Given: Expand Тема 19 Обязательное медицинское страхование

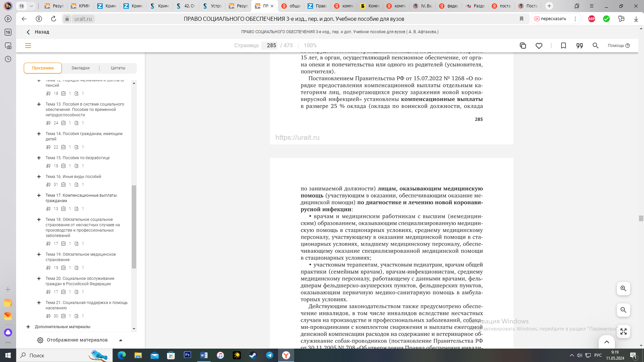Looking at the screenshot, I should (39, 254).
